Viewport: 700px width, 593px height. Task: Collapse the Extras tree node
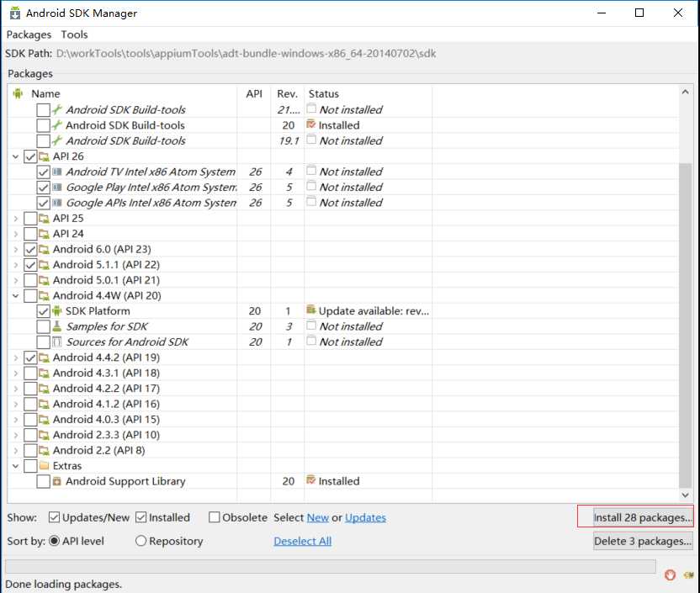tap(16, 466)
